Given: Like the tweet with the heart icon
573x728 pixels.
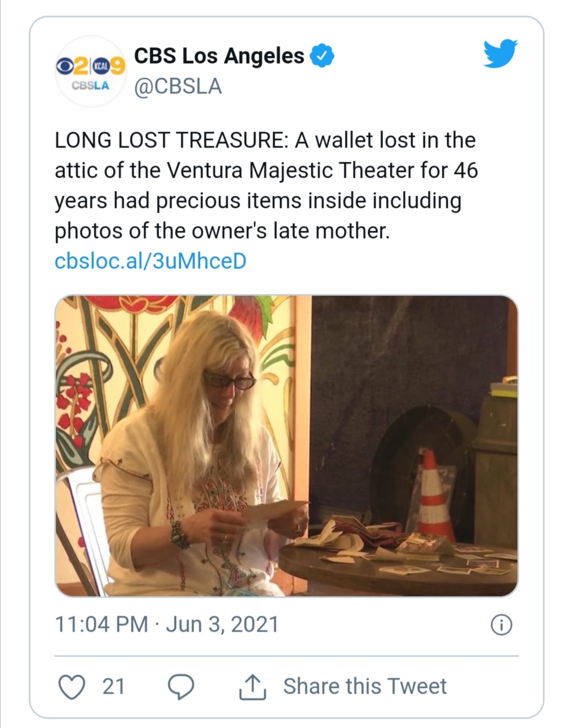Looking at the screenshot, I should [71, 687].
